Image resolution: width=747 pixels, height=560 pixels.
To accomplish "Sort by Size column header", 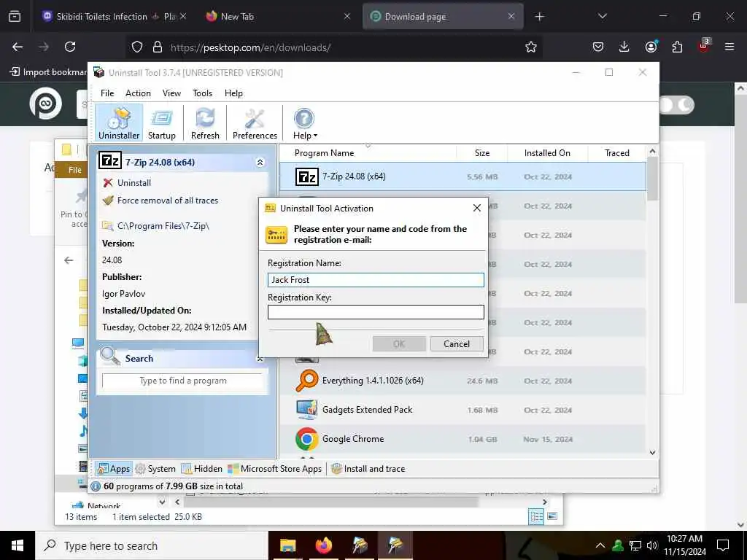I will coord(482,153).
